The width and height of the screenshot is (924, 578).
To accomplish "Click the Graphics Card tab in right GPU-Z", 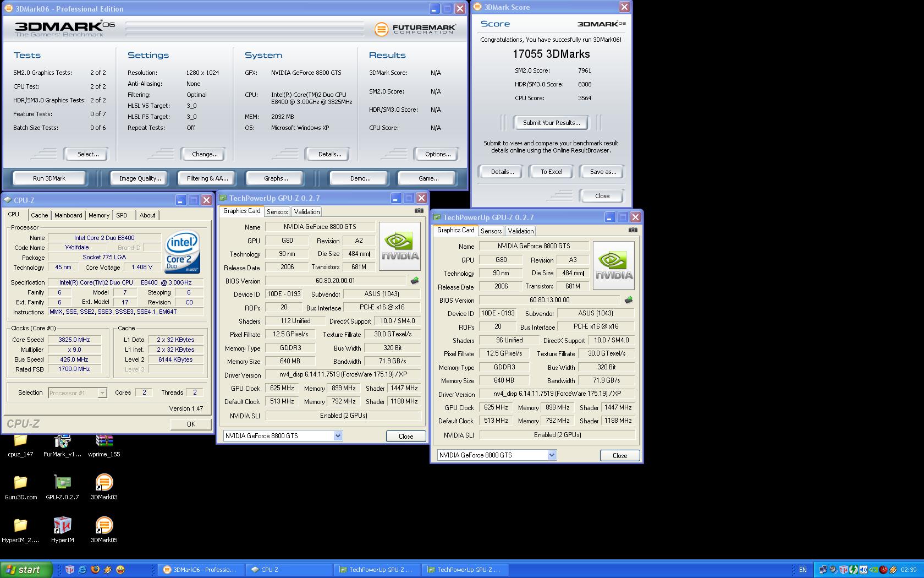I will [x=455, y=230].
